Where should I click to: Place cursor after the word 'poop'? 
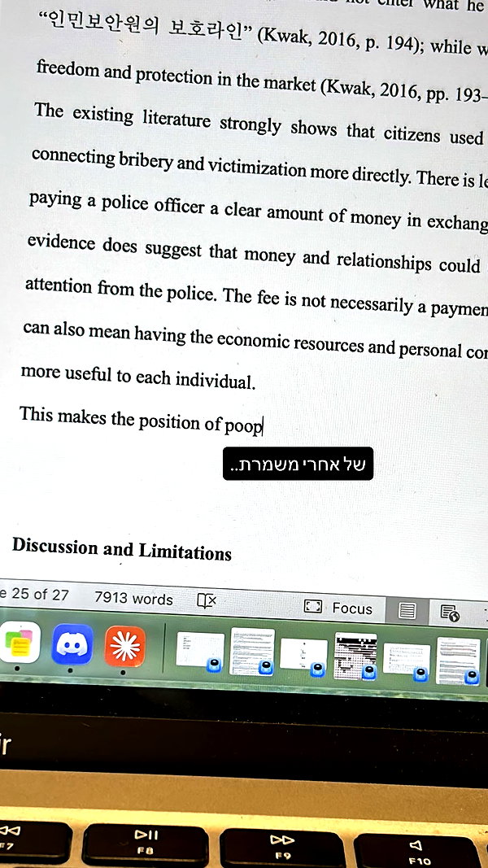point(263,425)
